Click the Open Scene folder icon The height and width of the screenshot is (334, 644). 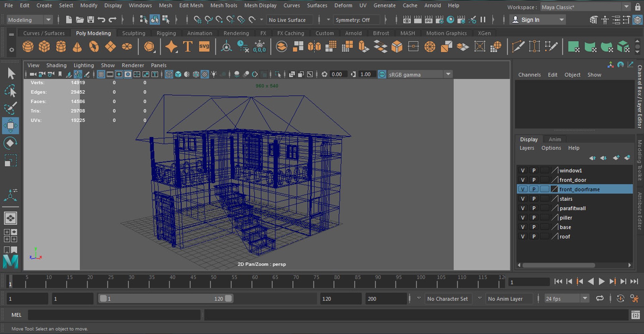point(79,20)
